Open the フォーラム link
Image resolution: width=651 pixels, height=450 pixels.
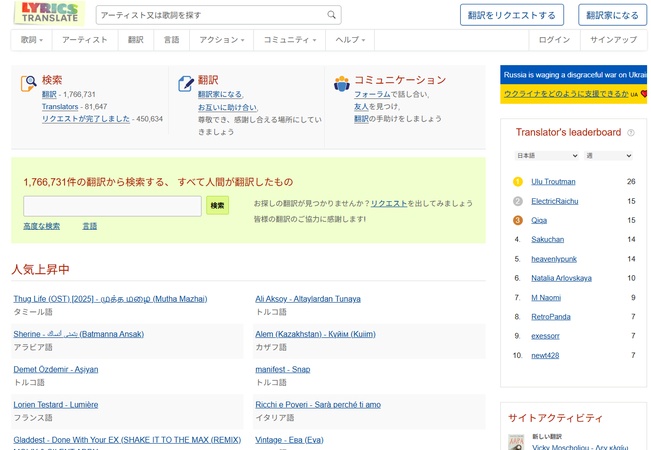[x=372, y=95]
